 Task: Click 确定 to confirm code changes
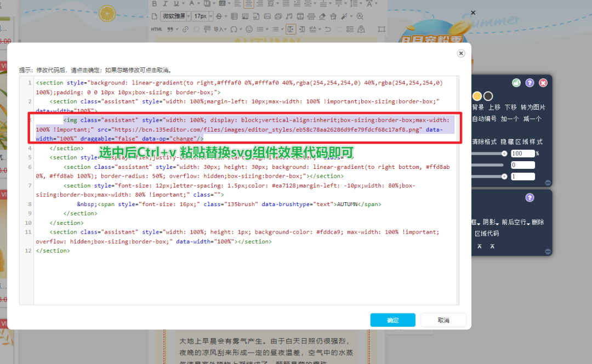tap(392, 320)
